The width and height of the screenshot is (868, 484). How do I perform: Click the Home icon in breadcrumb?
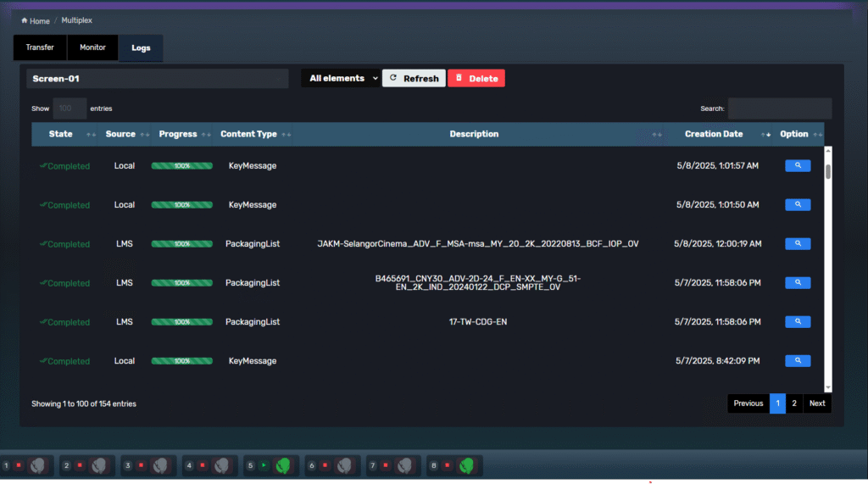click(x=25, y=20)
